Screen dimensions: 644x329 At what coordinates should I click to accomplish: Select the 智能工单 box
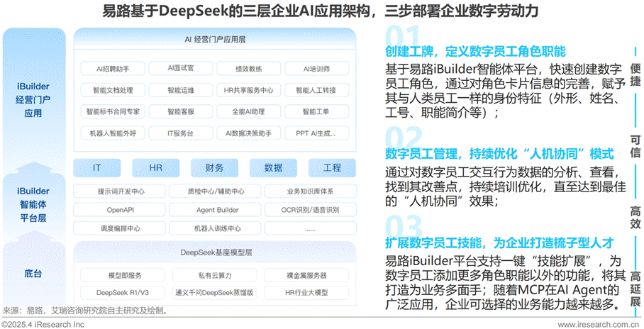(x=316, y=111)
